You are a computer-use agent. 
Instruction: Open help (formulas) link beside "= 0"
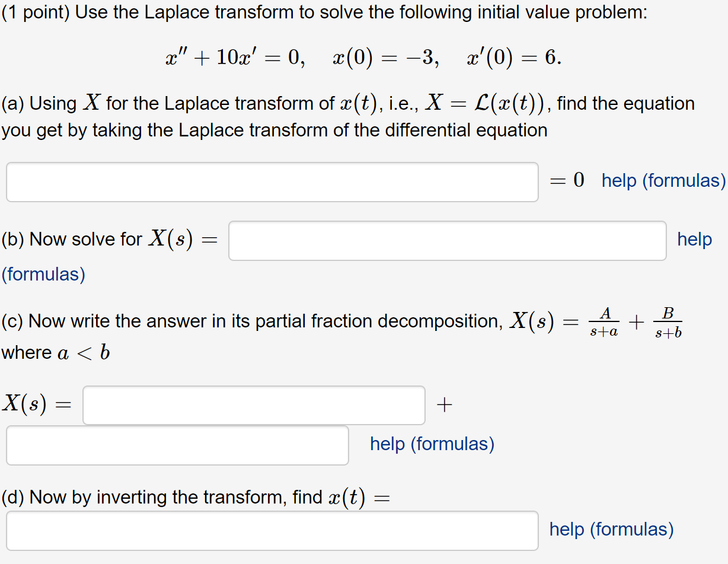[x=663, y=181]
